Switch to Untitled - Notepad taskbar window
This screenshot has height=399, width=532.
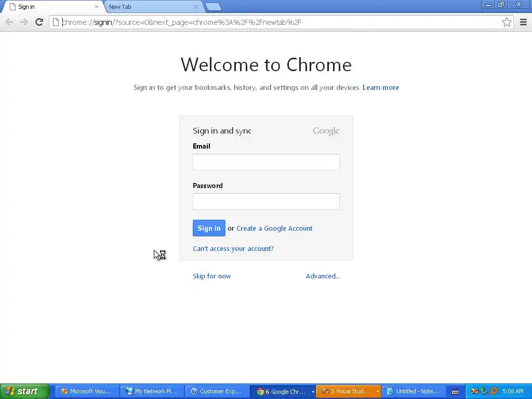[414, 391]
